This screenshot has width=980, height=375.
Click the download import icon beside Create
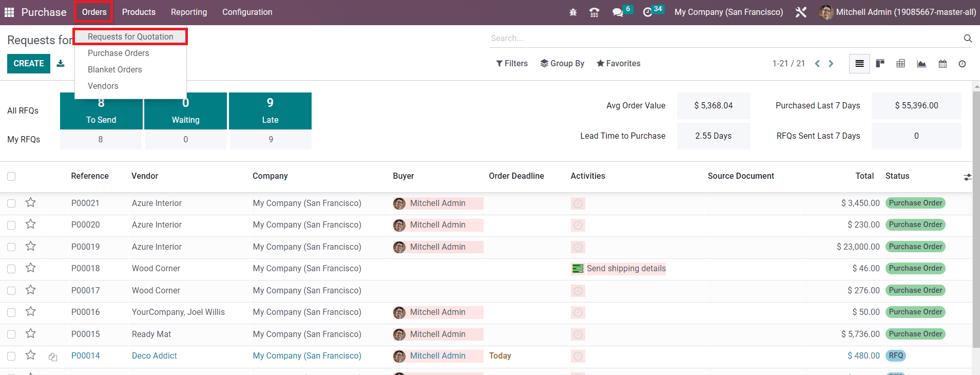pos(61,64)
